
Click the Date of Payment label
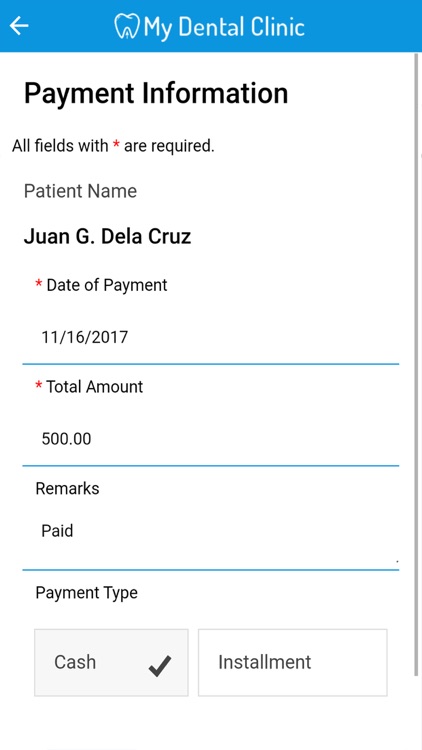click(107, 285)
